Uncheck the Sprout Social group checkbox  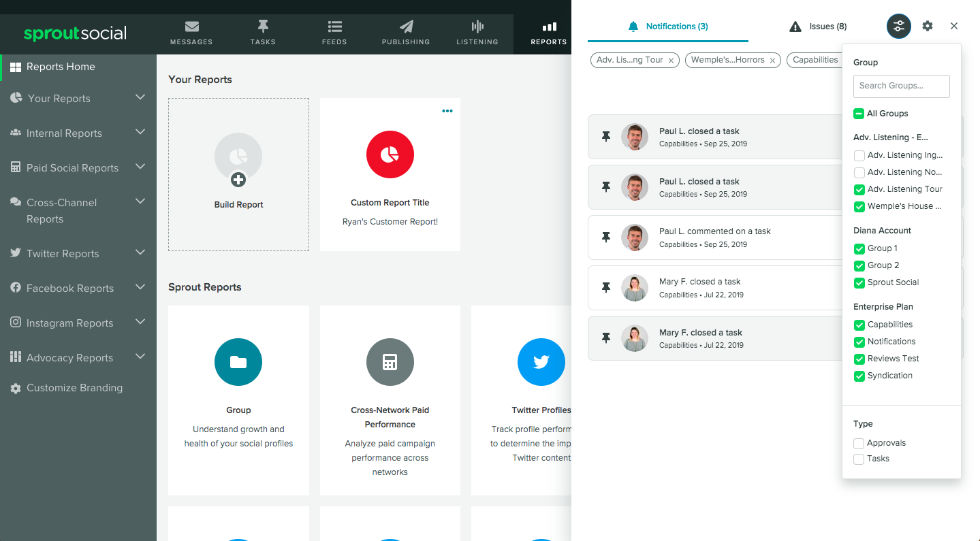pos(859,282)
